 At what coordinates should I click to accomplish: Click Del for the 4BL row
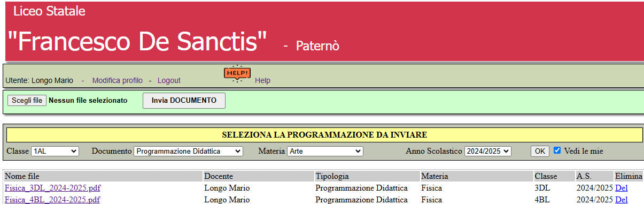(x=621, y=200)
